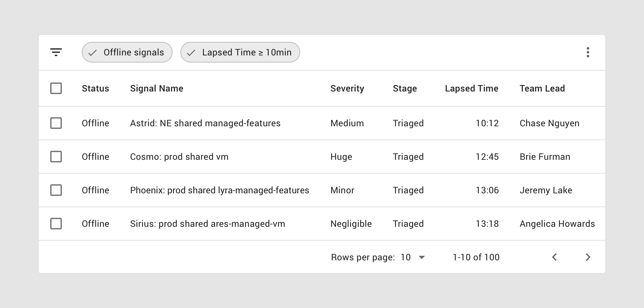Click Team Lead Angelica Howards

557,224
